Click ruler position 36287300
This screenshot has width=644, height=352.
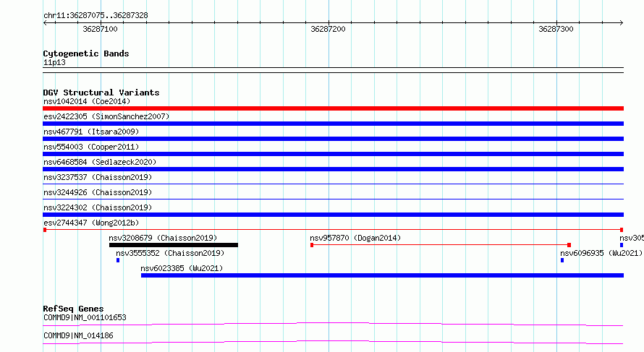556,29
